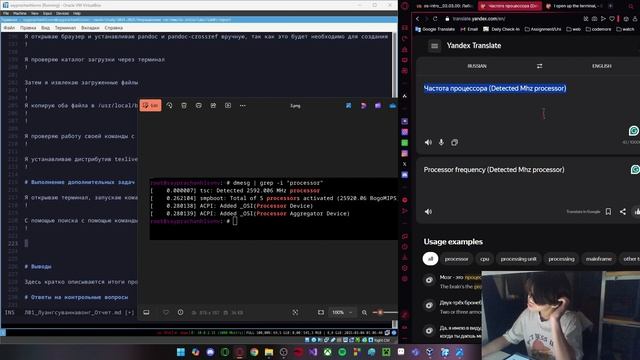Share the translation result
This screenshot has width=640, height=360.
(x=622, y=211)
